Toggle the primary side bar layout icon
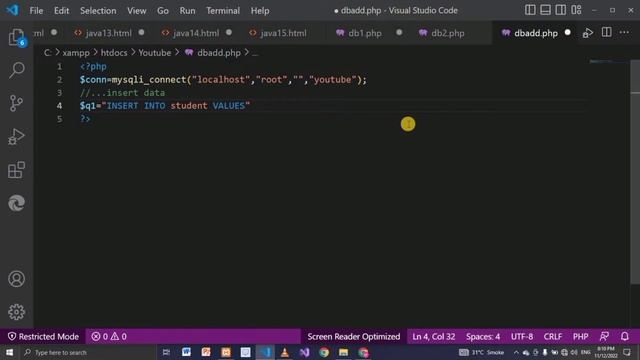This screenshot has width=640, height=360. [x=530, y=10]
